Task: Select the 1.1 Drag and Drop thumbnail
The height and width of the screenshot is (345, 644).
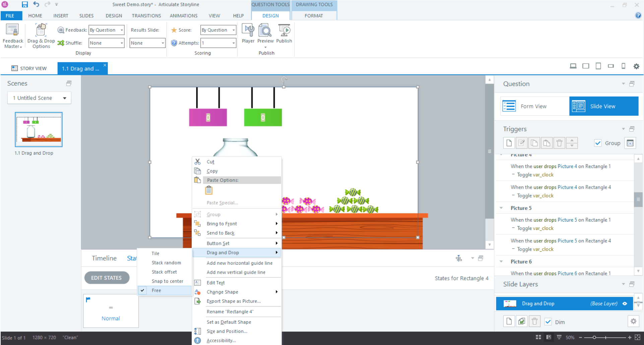Action: [x=39, y=130]
